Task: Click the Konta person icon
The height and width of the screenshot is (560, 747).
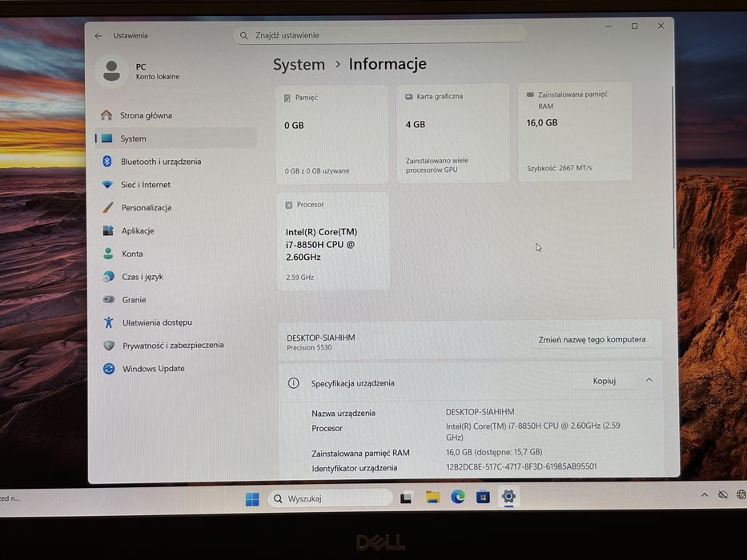Action: point(109,254)
